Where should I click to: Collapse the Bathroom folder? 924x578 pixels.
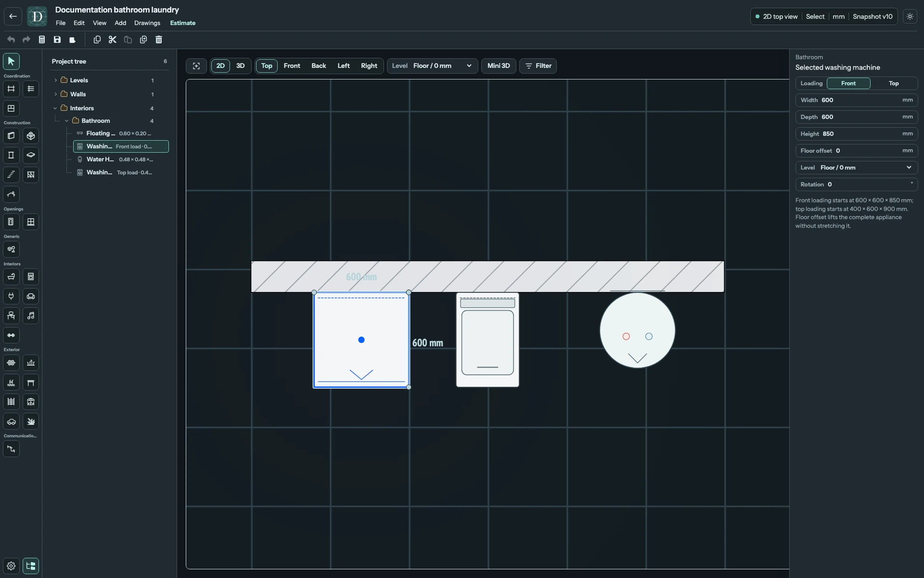67,121
